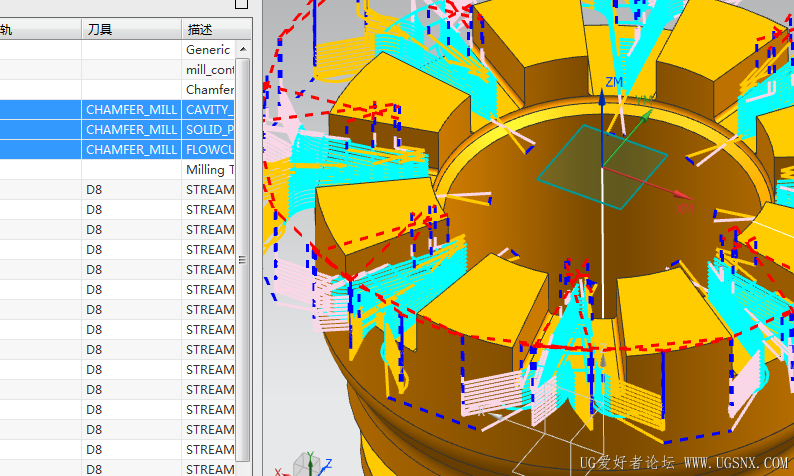This screenshot has width=794, height=476.
Task: Select CHAMFER_MILL tool in the CAVITY_ row
Action: coord(131,109)
